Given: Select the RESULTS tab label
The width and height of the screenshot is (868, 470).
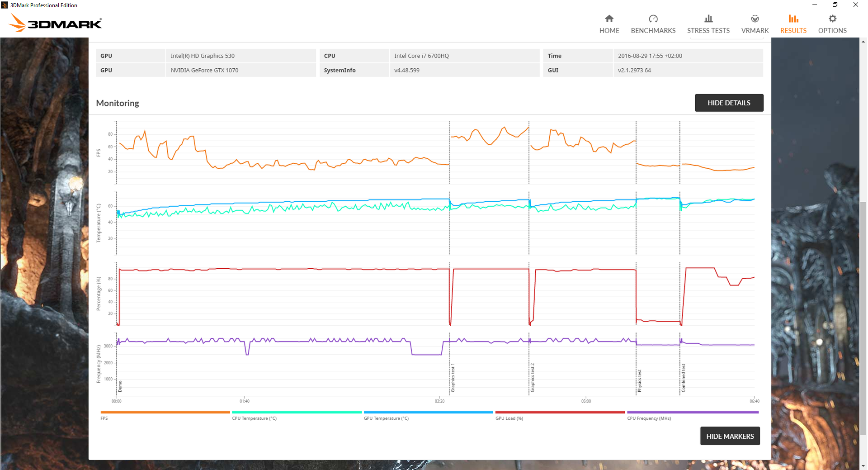Looking at the screenshot, I should pyautogui.click(x=793, y=31).
